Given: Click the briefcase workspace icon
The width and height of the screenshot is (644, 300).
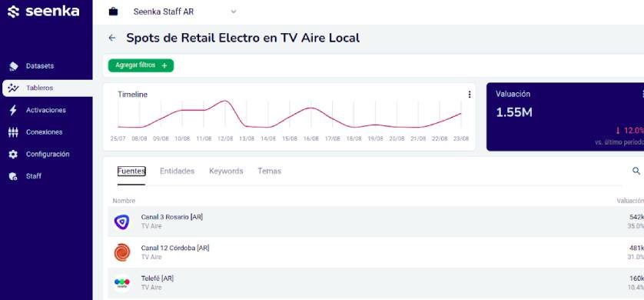Looking at the screenshot, I should [113, 12].
